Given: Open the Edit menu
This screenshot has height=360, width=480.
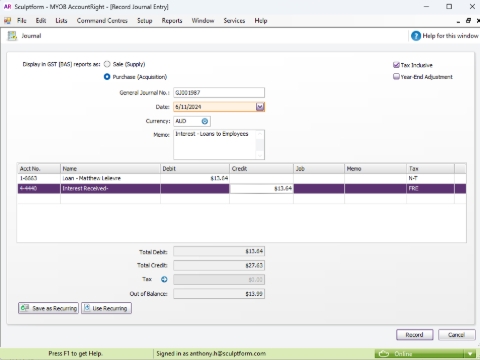Looking at the screenshot, I should 41,21.
